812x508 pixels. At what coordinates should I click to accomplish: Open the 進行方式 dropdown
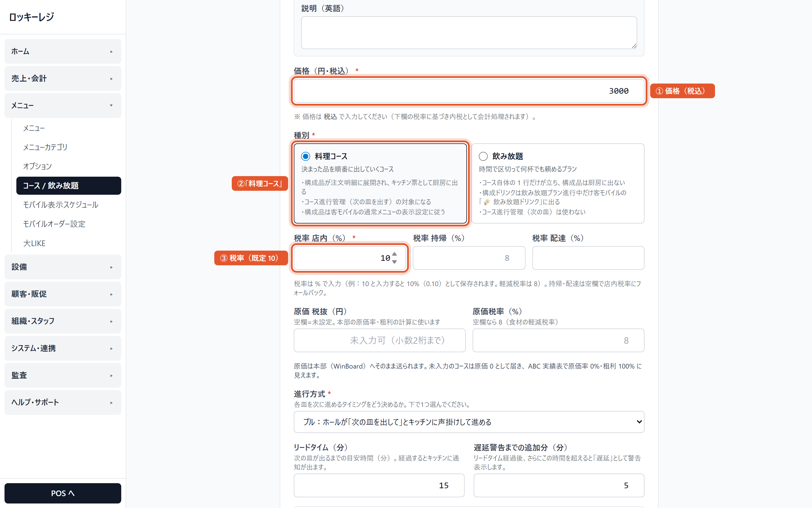pyautogui.click(x=469, y=422)
